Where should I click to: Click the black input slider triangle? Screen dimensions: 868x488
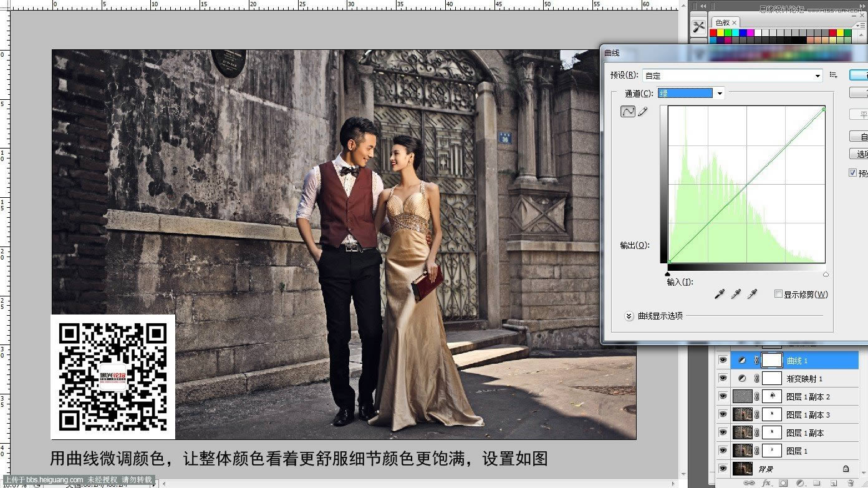pos(668,273)
